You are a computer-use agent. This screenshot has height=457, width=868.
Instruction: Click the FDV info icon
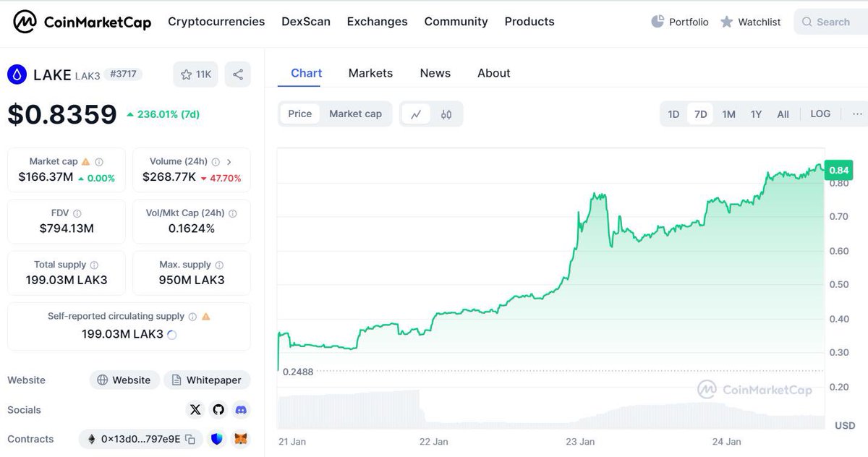(77, 213)
